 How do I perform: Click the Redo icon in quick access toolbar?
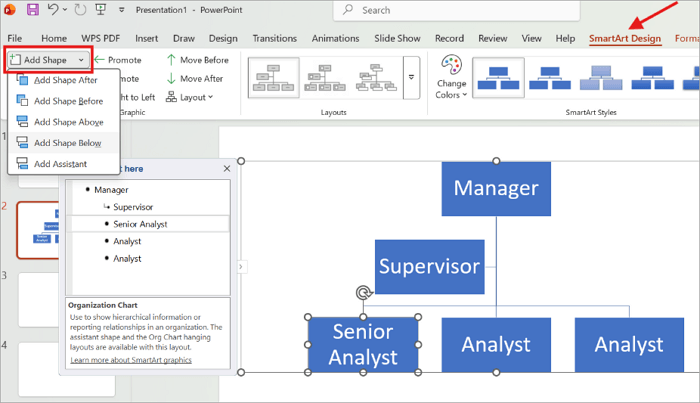coord(80,9)
